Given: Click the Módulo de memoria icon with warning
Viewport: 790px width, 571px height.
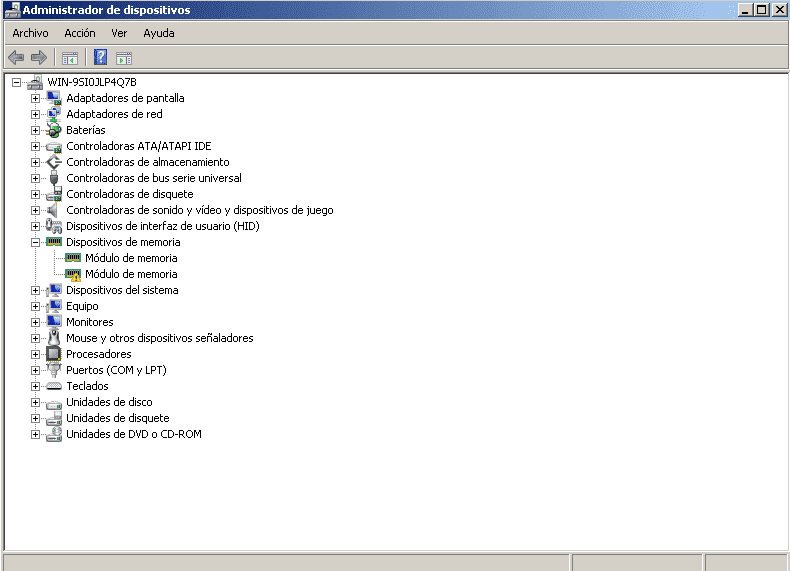Looking at the screenshot, I should (x=73, y=275).
